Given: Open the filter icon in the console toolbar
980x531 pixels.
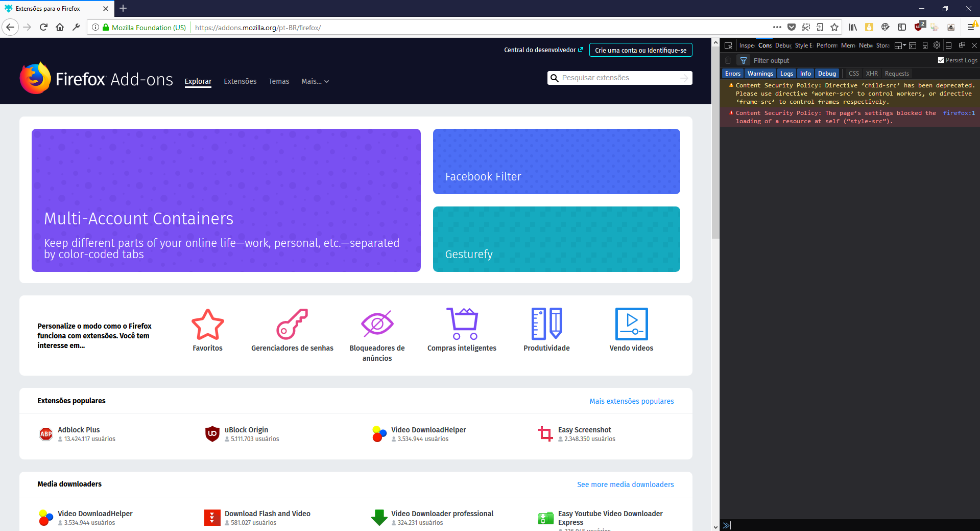Looking at the screenshot, I should coord(743,60).
